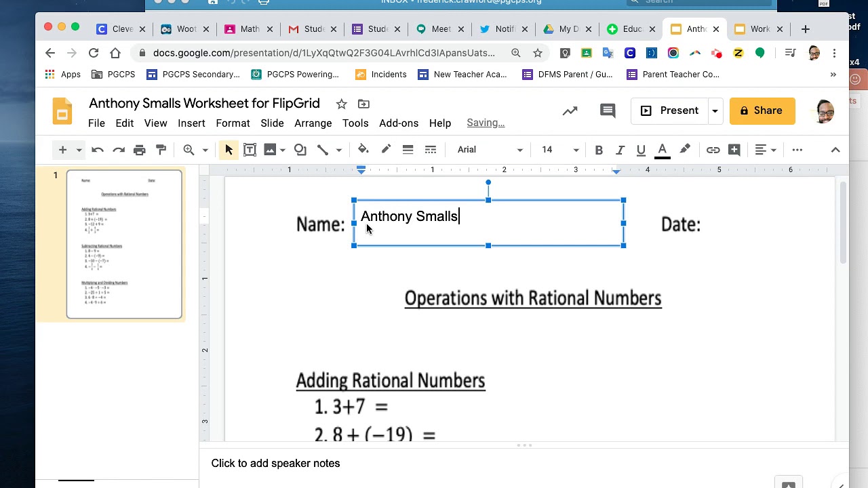868x488 pixels.
Task: Select the line tool
Action: pos(323,150)
